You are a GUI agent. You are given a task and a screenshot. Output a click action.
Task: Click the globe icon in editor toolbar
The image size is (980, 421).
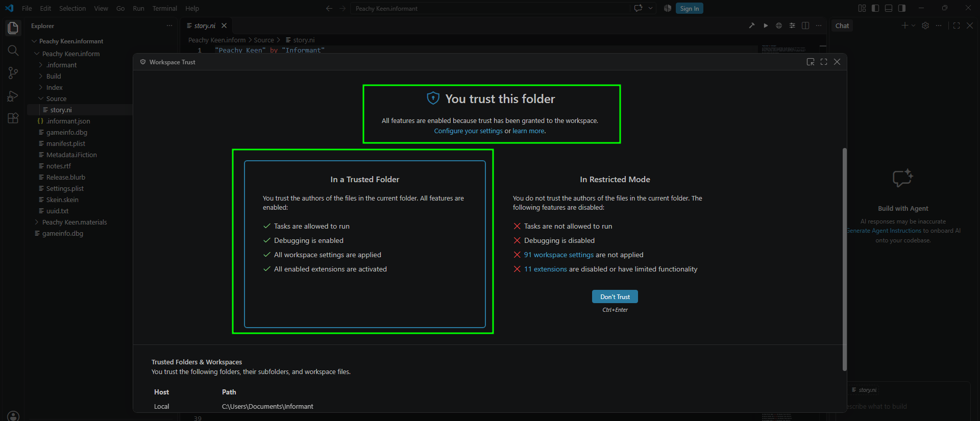[779, 26]
